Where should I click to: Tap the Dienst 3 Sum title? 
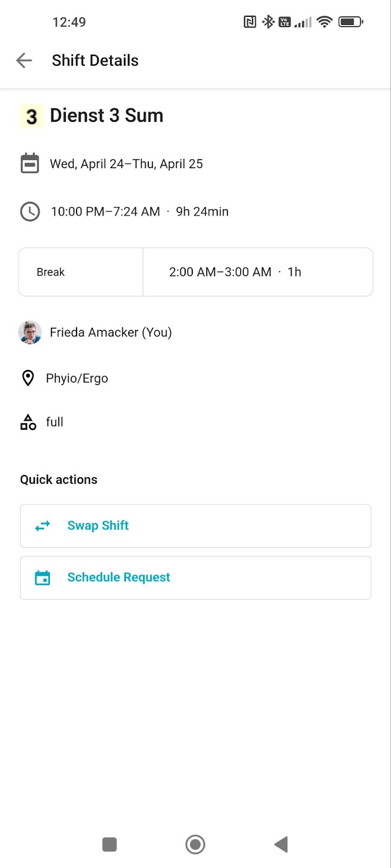point(106,116)
